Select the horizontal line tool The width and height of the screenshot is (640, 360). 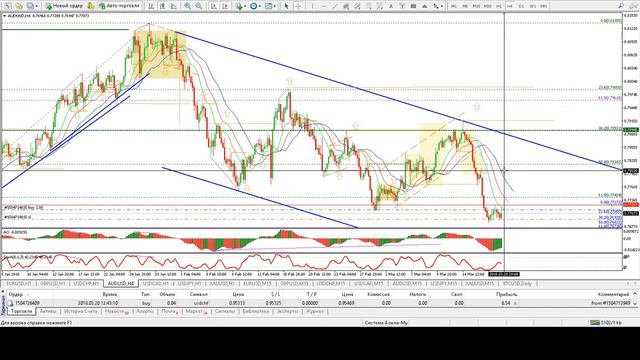point(324,6)
